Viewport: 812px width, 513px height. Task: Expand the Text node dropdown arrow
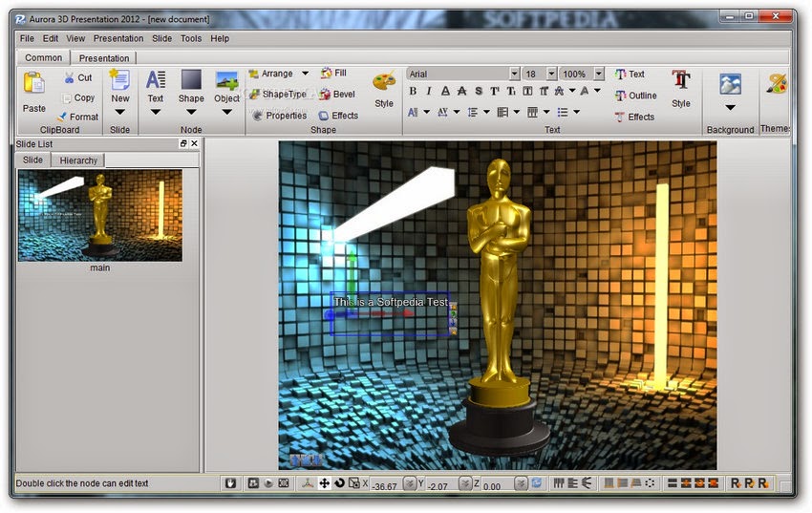156,112
